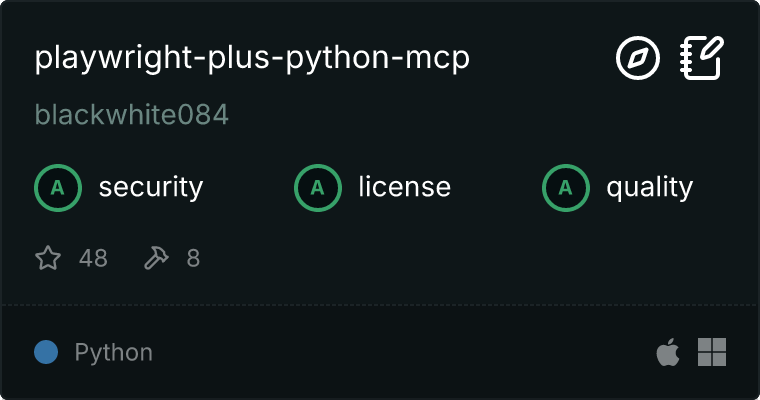
Task: Click the notebook edit icon
Action: pos(702,58)
